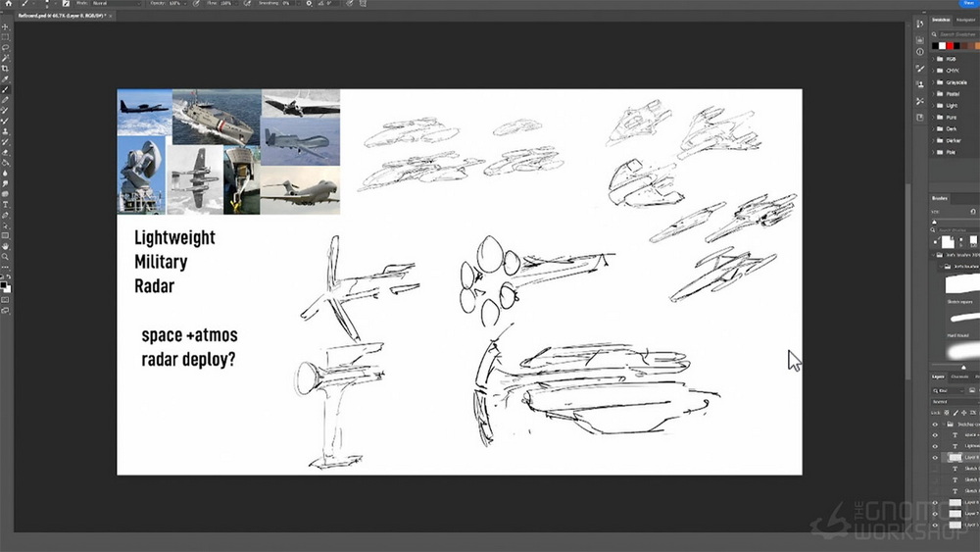Viewport: 980px width, 552px height.
Task: Expand the RGB swatch folder
Action: (933, 59)
